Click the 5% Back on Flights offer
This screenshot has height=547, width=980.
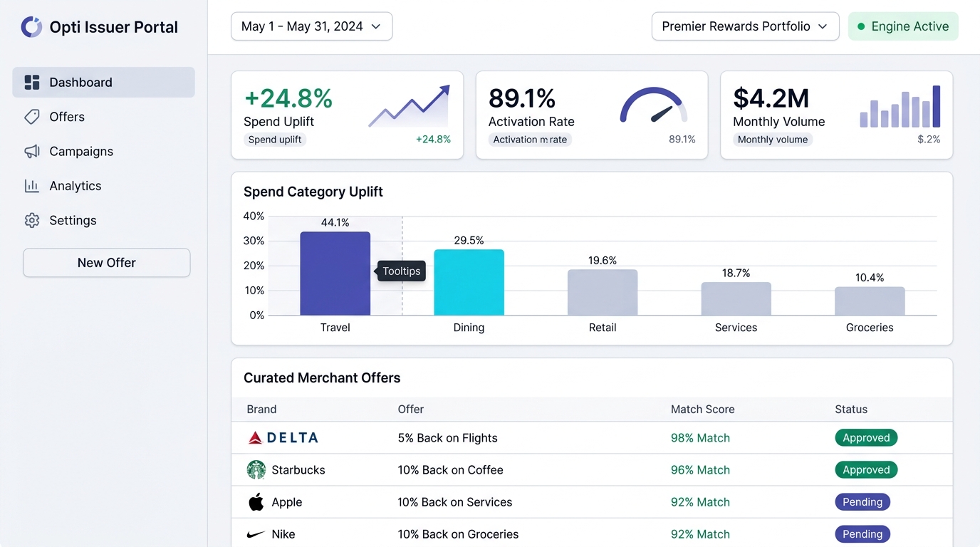tap(447, 438)
